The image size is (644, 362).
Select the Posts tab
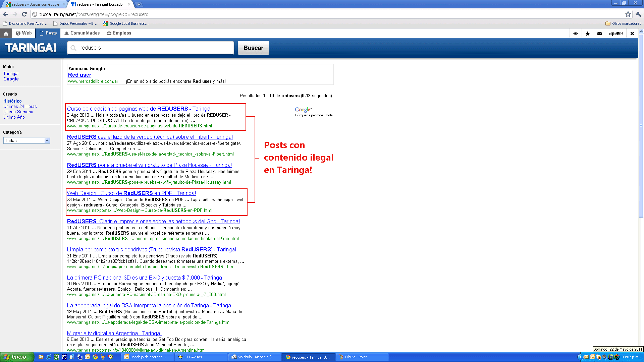click(48, 33)
